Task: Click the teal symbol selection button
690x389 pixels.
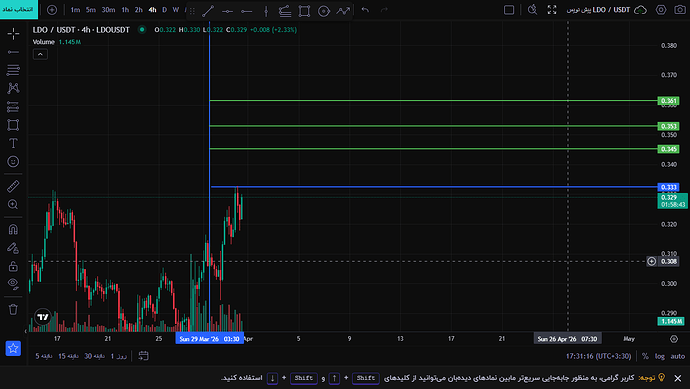Action: click(x=19, y=9)
